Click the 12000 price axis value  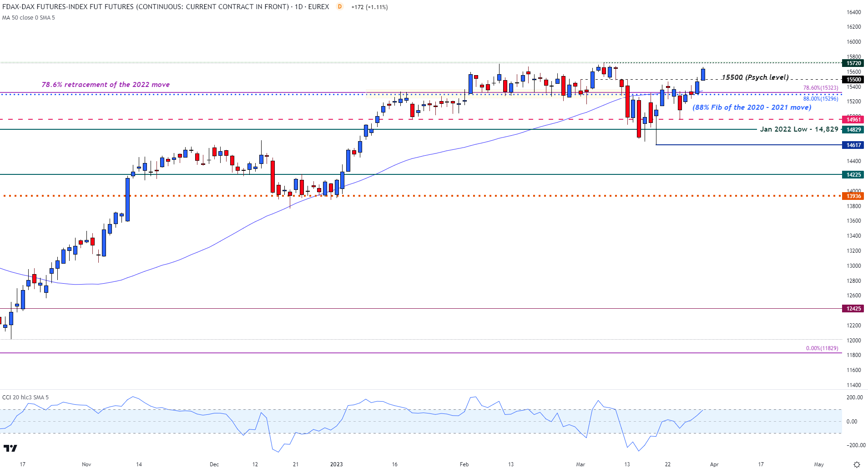click(854, 341)
